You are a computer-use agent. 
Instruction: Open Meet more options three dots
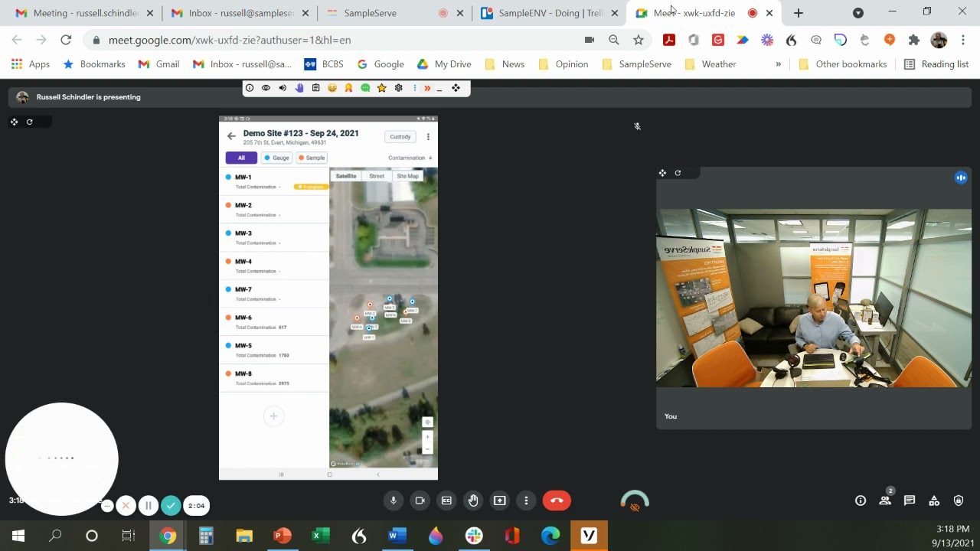(526, 500)
